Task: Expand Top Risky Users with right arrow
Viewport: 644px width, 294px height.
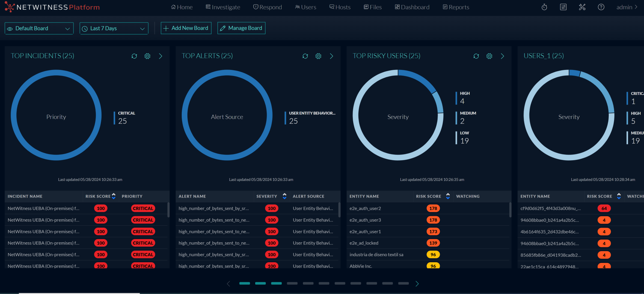Action: pos(503,56)
